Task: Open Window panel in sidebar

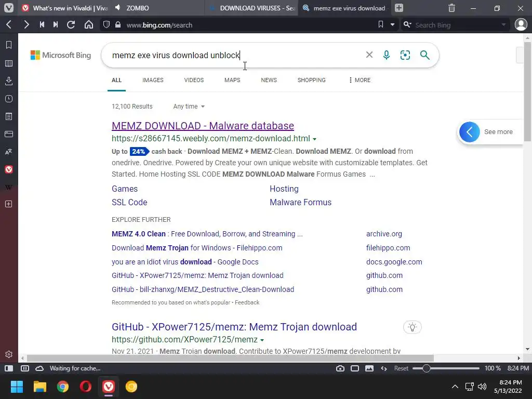Action: click(x=9, y=134)
